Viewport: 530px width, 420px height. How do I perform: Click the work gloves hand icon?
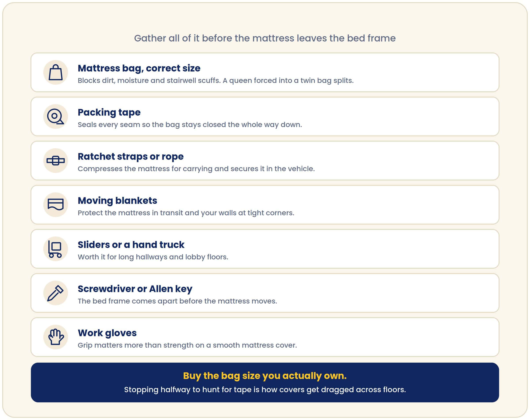tap(56, 337)
